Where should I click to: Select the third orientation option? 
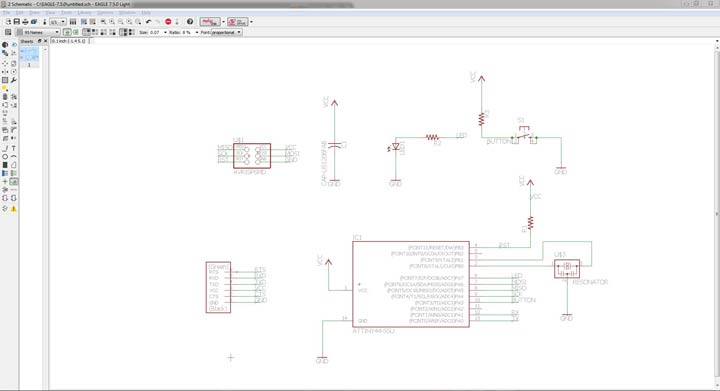click(103, 32)
